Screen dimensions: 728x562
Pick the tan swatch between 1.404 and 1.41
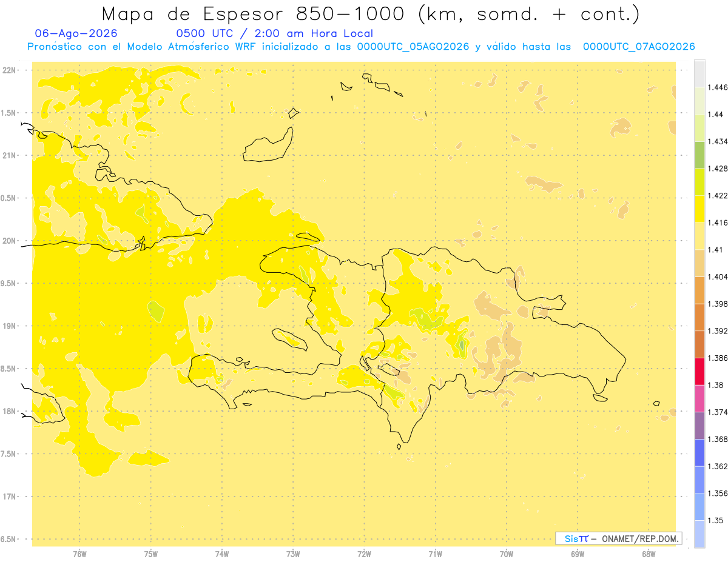[x=699, y=263]
